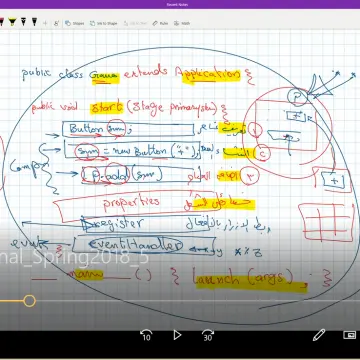The image size is (360, 360).
Task: Click the purple title bar
Action: pos(180,4)
